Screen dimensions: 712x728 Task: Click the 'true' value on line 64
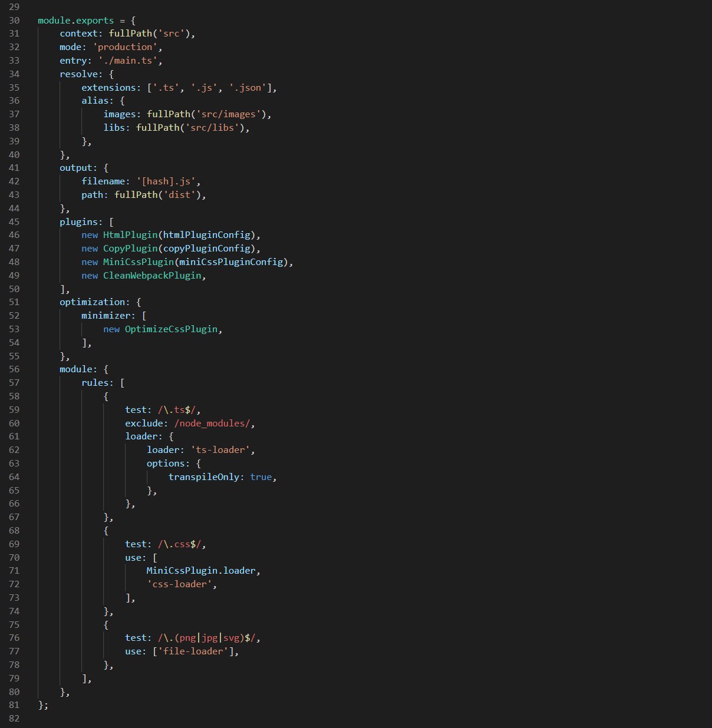click(x=261, y=477)
